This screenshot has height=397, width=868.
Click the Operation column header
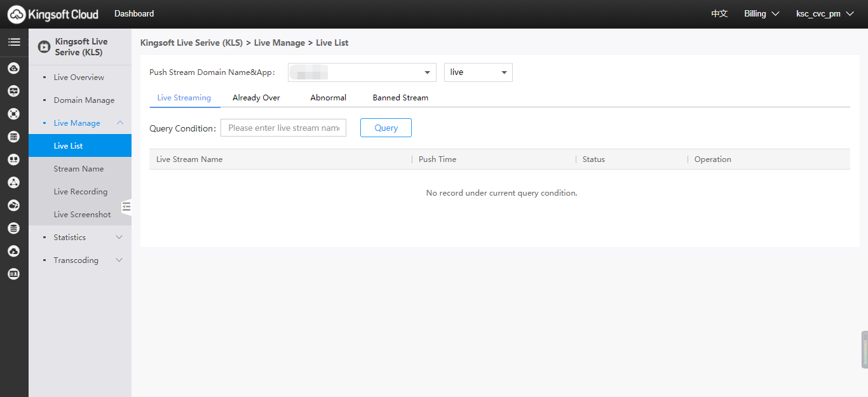coord(713,159)
